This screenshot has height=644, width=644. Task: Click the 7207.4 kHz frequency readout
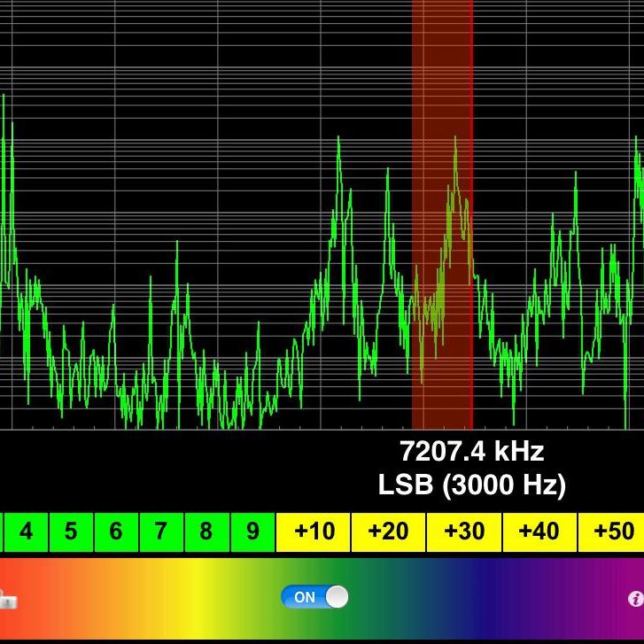[471, 452]
